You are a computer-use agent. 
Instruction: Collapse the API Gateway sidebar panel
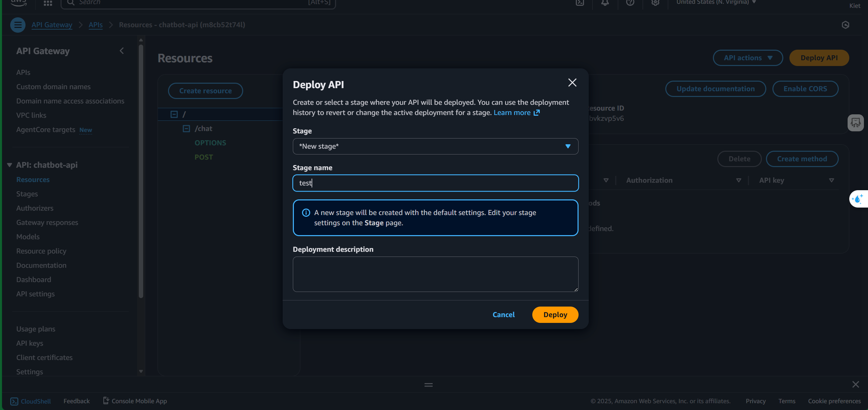click(122, 51)
